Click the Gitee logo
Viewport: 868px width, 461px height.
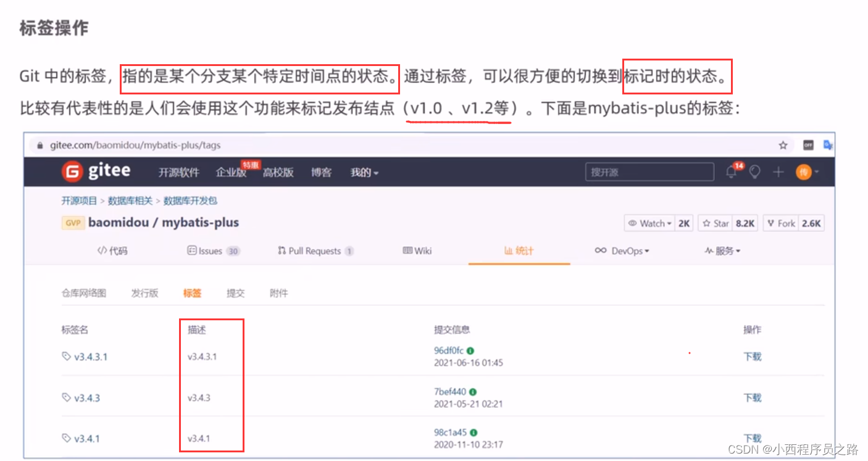click(x=96, y=172)
